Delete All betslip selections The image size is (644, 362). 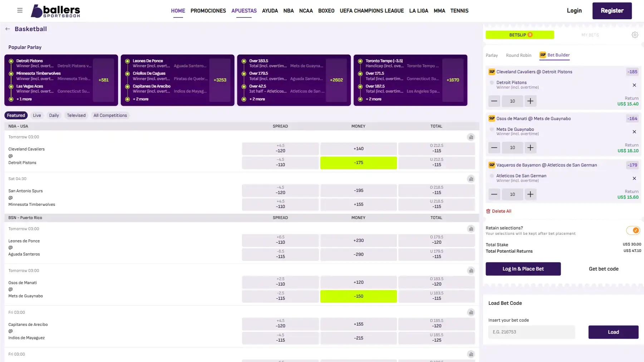(499, 211)
